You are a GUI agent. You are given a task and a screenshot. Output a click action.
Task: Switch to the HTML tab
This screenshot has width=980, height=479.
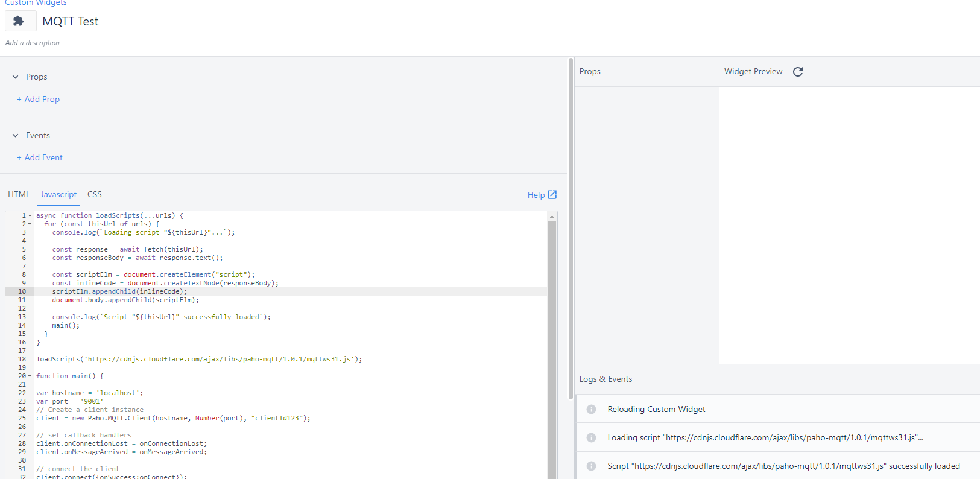[x=19, y=195]
